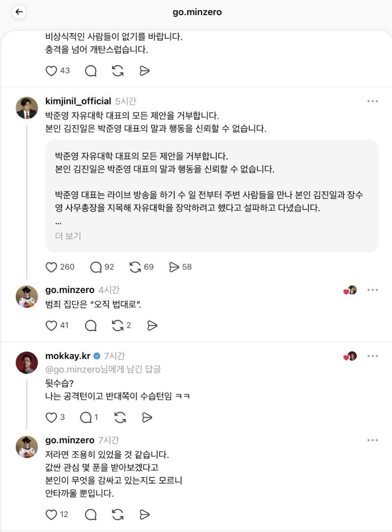
Task: Click the mokkay.kr profile avatar
Action: point(27,363)
